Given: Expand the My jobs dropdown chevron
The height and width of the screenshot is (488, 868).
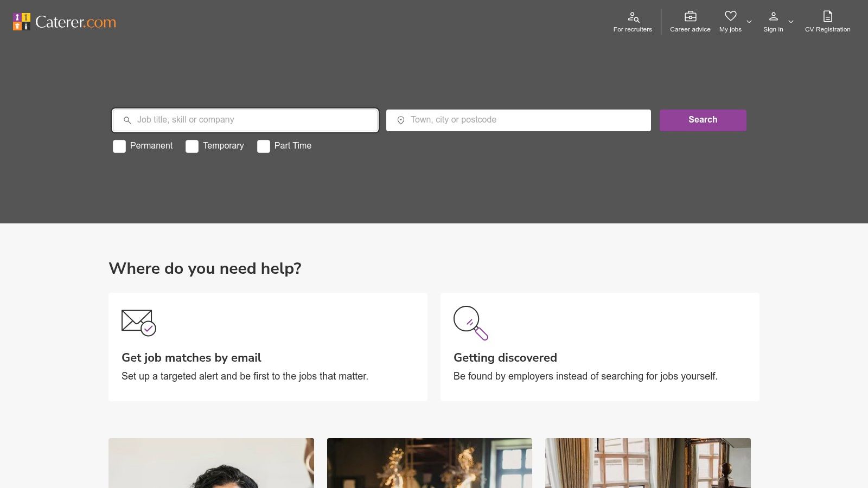Looking at the screenshot, I should (749, 22).
